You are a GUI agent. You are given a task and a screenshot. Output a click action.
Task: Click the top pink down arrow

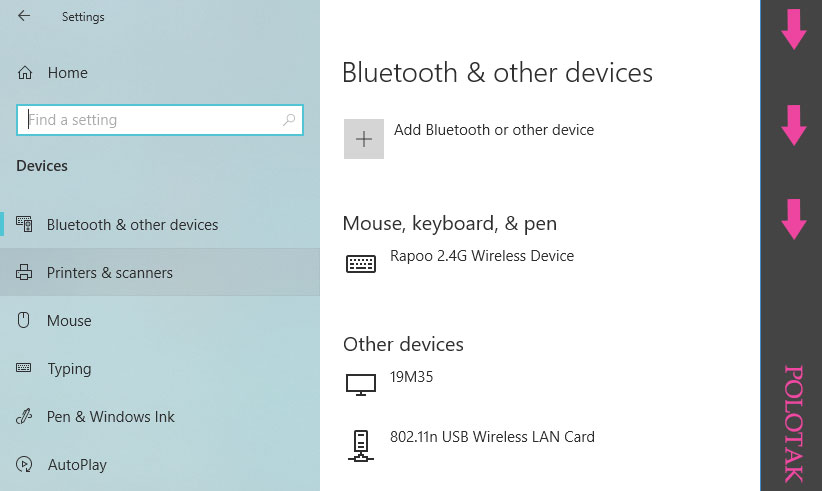(x=794, y=29)
